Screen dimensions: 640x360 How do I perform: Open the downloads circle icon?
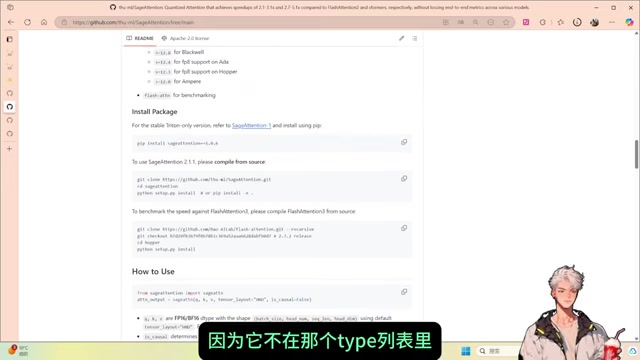pyautogui.click(x=577, y=22)
